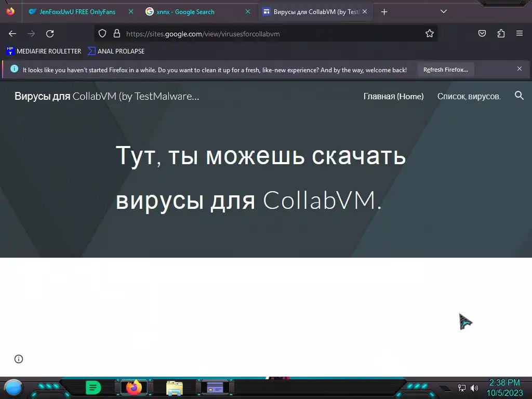Click the forward navigation arrow
The width and height of the screenshot is (532, 399).
(x=31, y=34)
